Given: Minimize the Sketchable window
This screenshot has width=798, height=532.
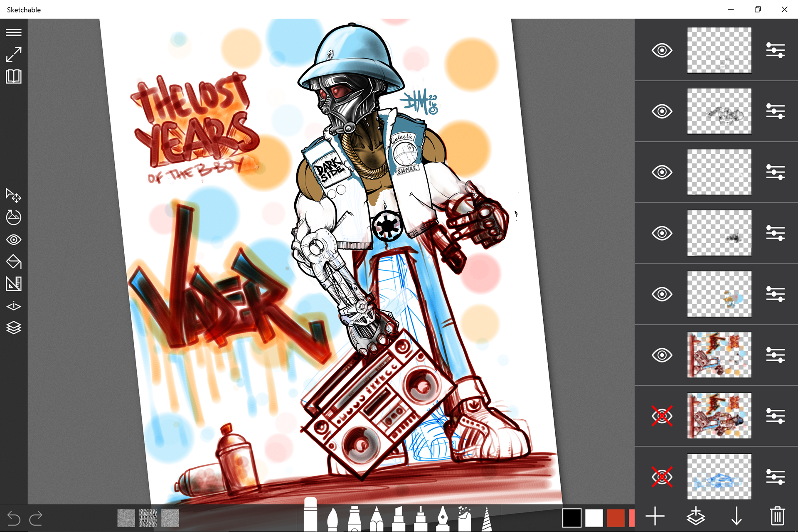Looking at the screenshot, I should click(x=731, y=9).
